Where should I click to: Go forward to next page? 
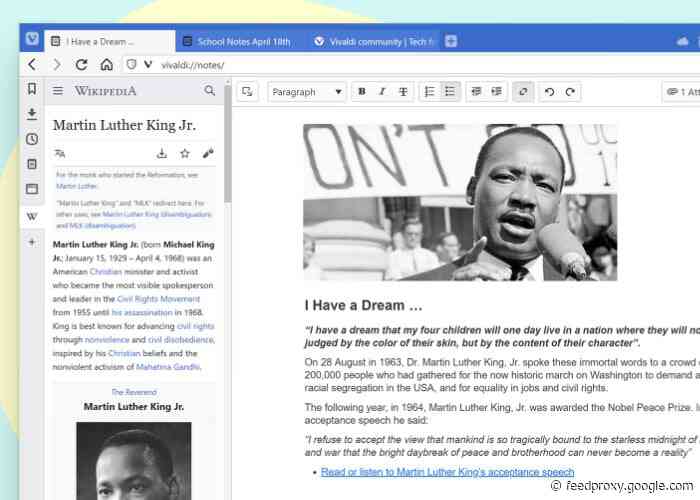pos(57,65)
